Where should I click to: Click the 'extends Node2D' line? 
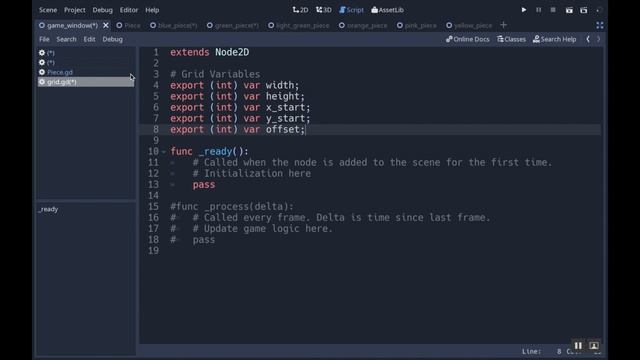tap(209, 52)
